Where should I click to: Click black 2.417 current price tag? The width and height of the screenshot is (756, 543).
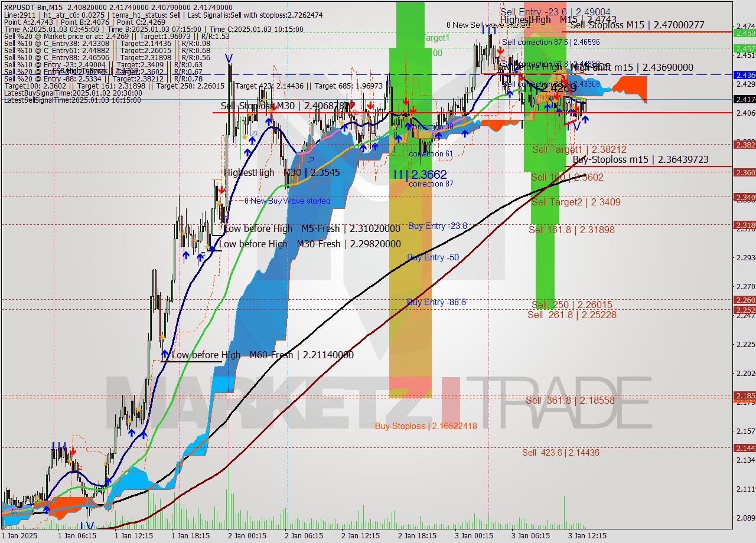[x=744, y=99]
